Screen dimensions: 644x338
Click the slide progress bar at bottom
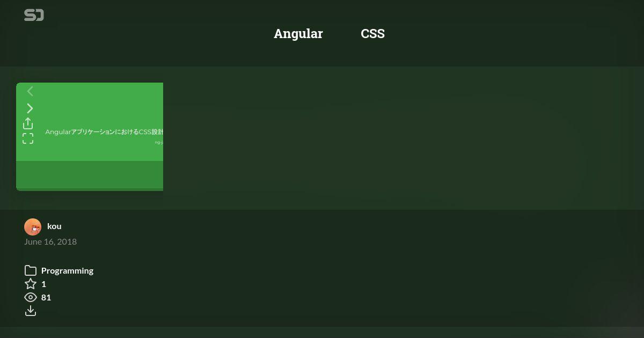click(90, 189)
